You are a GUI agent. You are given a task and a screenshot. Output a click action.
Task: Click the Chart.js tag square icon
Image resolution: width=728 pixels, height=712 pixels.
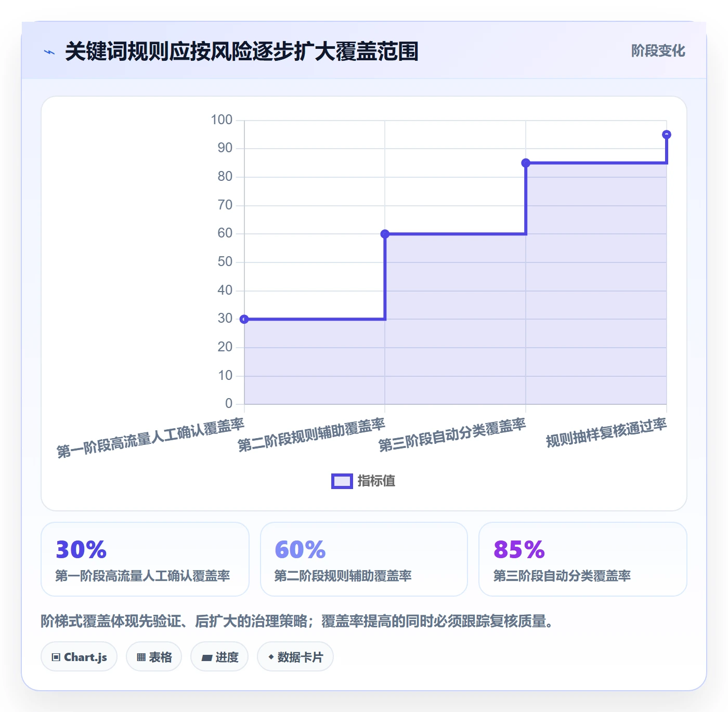pos(56,657)
